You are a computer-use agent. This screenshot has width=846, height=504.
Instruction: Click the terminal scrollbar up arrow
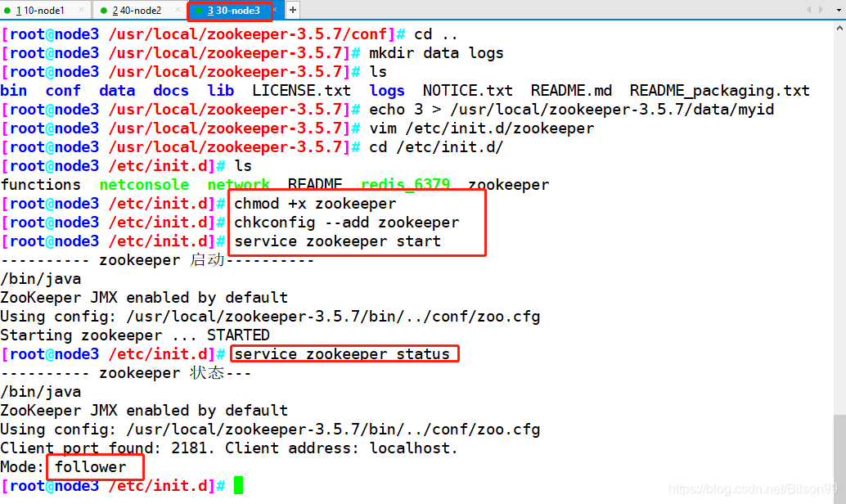point(839,28)
